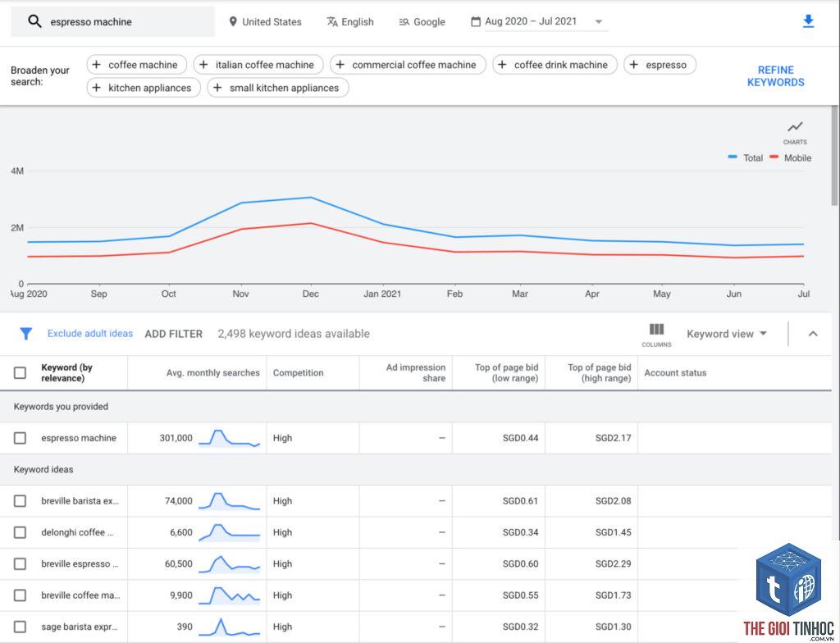Check the breville coffee ma... checkbox
840x643 pixels.
click(x=20, y=595)
